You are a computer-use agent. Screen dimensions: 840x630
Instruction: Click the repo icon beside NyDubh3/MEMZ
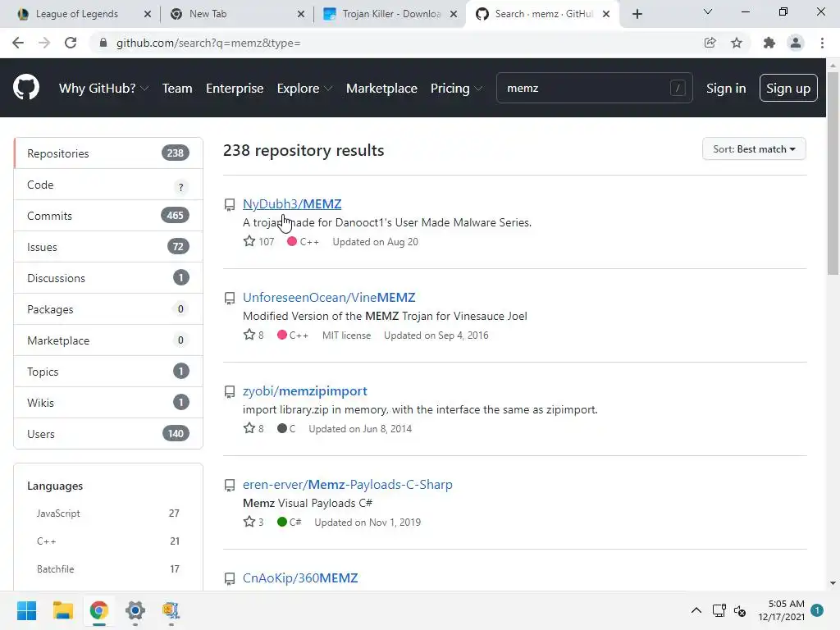[230, 204]
